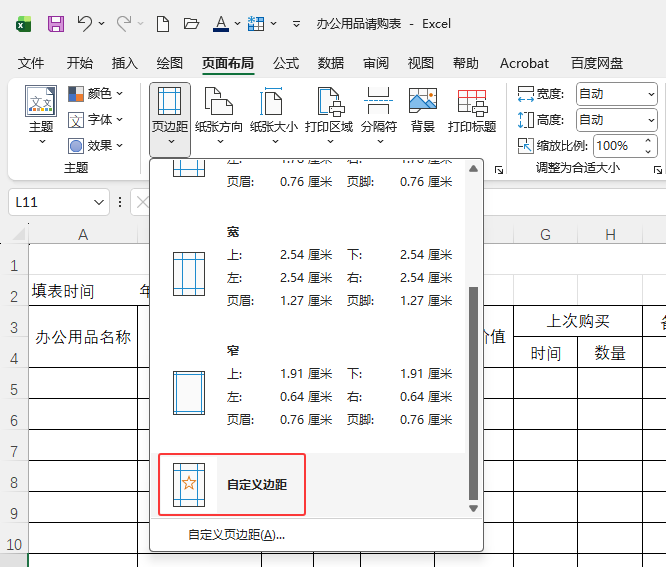Switch to the 公式 tab
Viewport: 666px width, 567px height.
(286, 63)
